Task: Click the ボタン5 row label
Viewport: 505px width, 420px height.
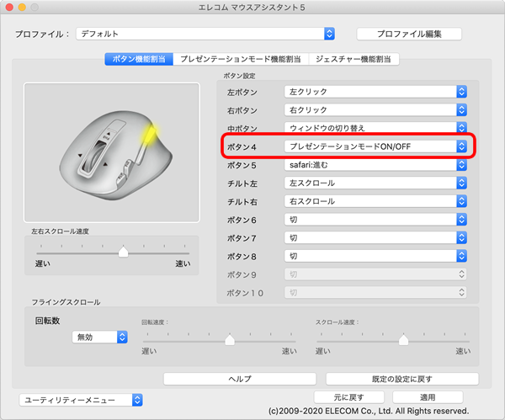Action: [242, 166]
